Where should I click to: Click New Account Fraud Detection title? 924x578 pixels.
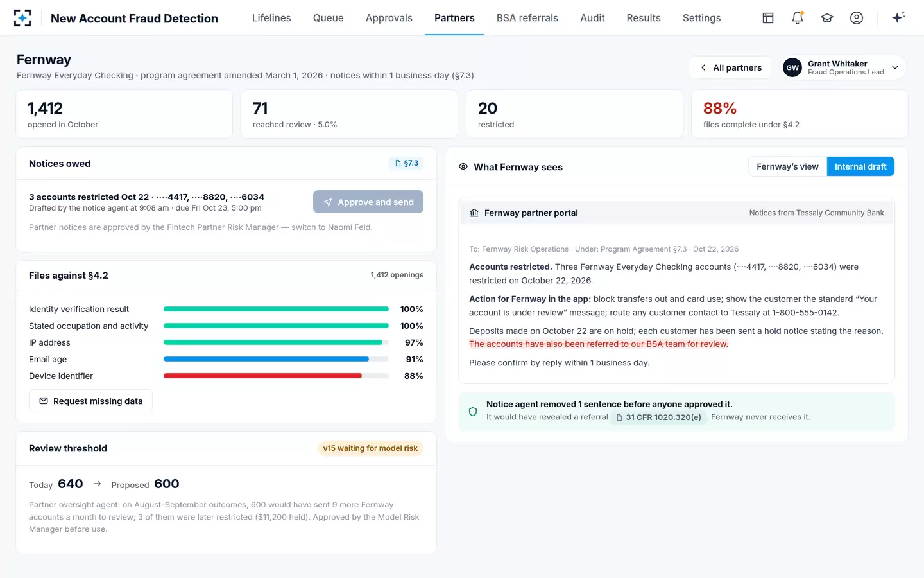[x=134, y=19]
